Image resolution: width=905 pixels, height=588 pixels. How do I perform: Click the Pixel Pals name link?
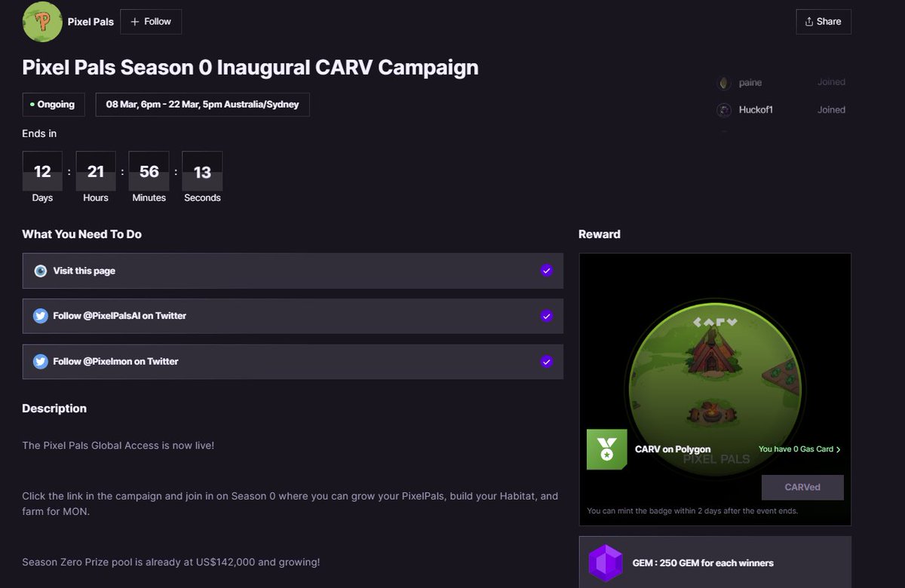pyautogui.click(x=90, y=22)
